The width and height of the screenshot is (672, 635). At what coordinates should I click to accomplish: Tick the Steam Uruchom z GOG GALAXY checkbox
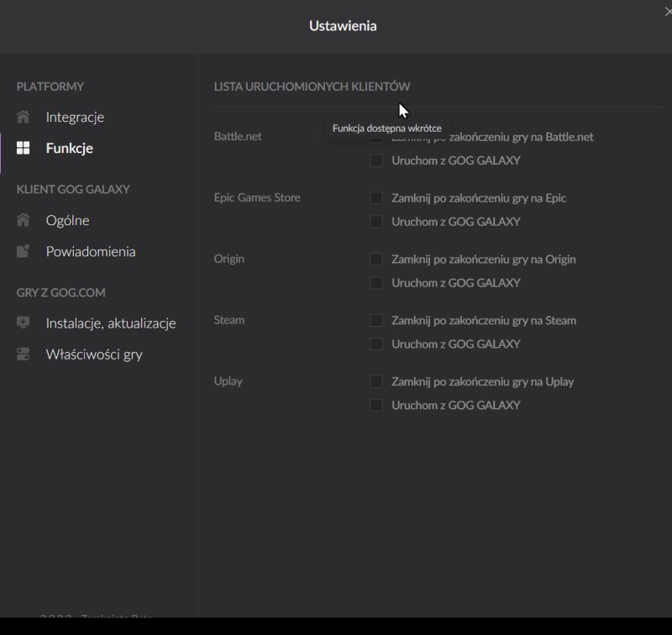[376, 344]
